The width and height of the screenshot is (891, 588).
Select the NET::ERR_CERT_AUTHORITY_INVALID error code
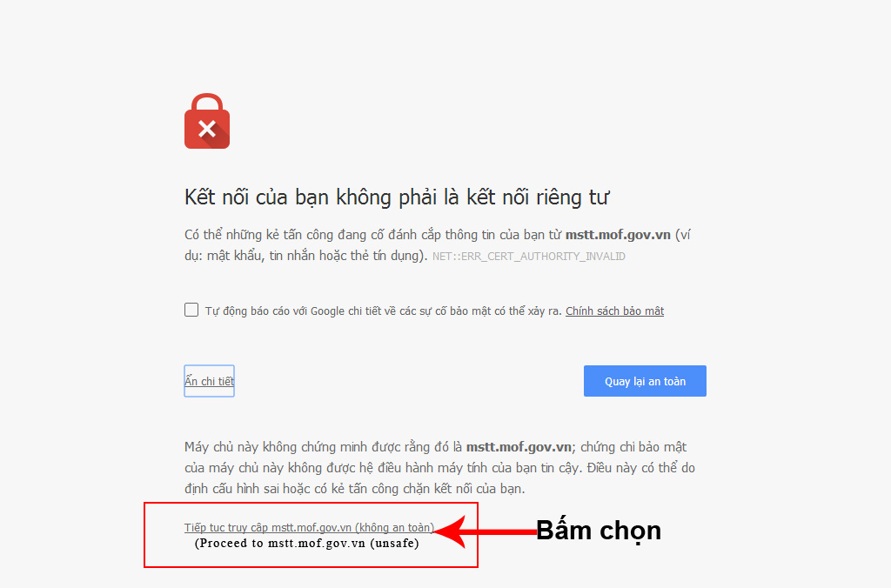click(x=528, y=257)
